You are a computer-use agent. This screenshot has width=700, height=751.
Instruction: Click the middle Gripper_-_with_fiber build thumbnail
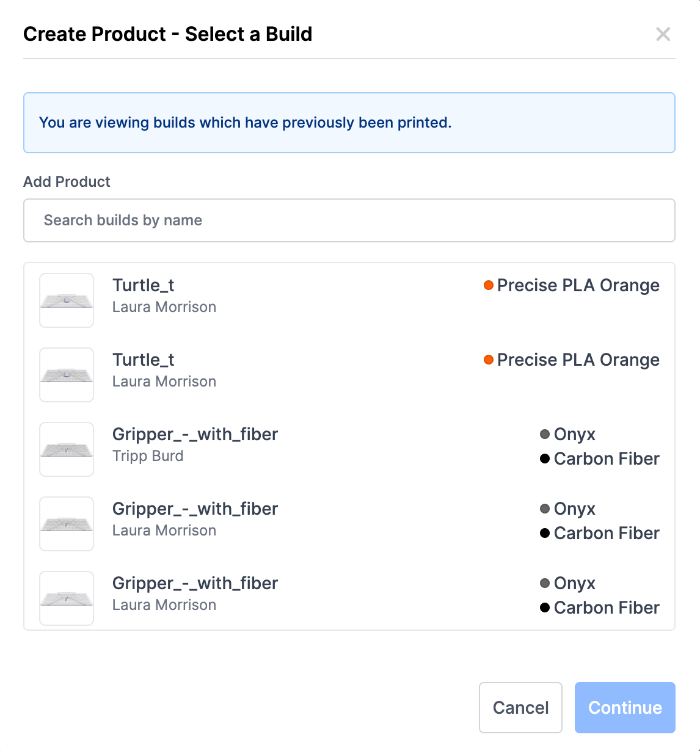point(67,524)
